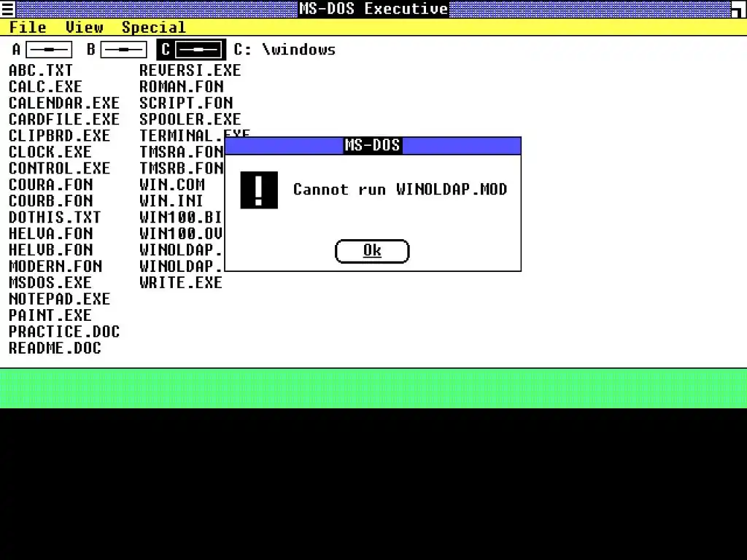Image resolution: width=747 pixels, height=560 pixels.
Task: Click the Cannot run WINOLDAP.MOD message
Action: [400, 190]
